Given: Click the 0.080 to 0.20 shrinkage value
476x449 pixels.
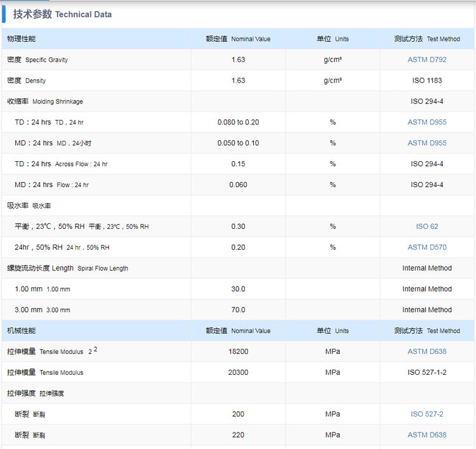Looking at the screenshot, I should tap(238, 122).
